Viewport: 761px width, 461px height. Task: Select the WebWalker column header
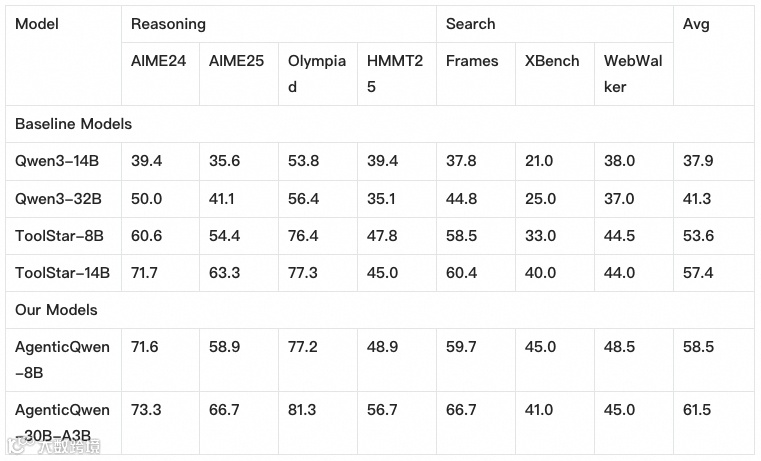pos(633,74)
